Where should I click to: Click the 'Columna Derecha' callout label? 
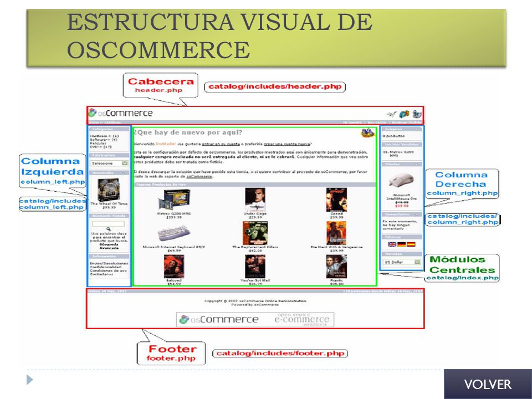[x=462, y=183]
